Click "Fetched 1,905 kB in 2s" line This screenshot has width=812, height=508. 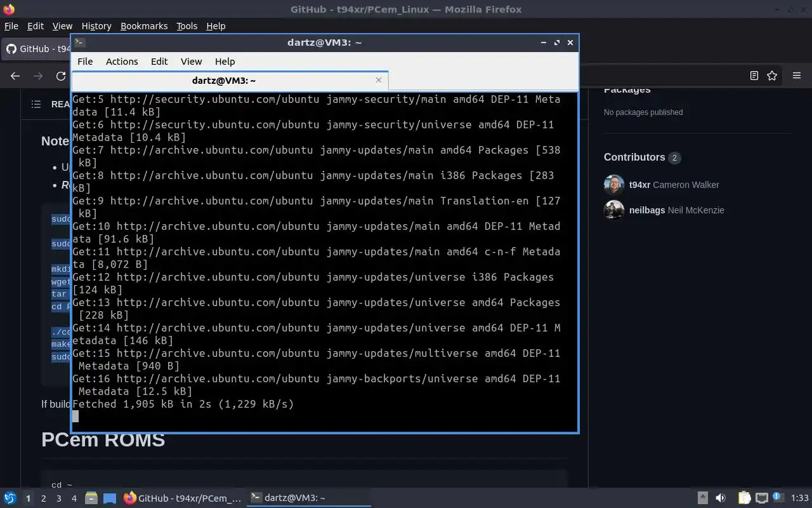183,404
